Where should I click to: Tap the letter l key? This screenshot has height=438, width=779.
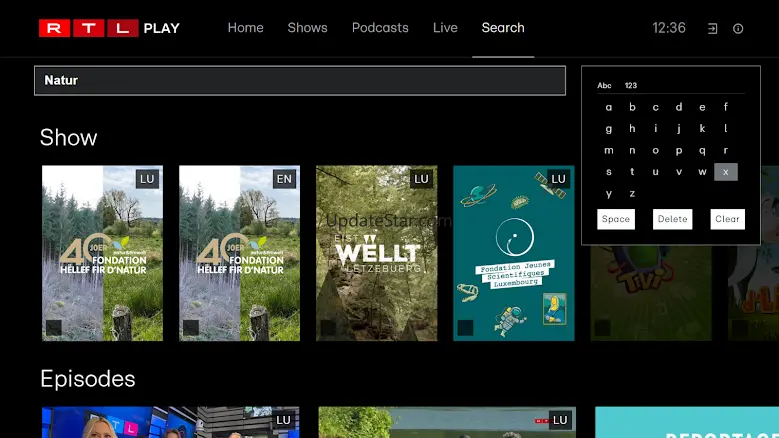pyautogui.click(x=725, y=129)
